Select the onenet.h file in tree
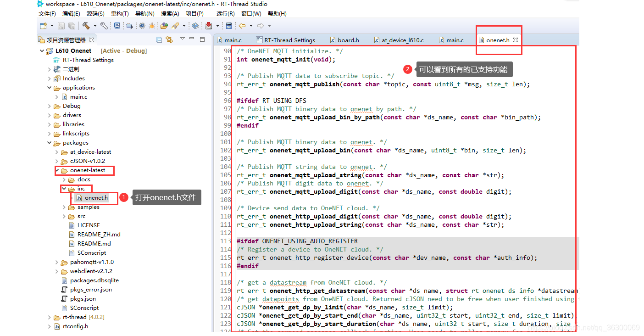Viewport: 644px width, 336px height. click(92, 198)
